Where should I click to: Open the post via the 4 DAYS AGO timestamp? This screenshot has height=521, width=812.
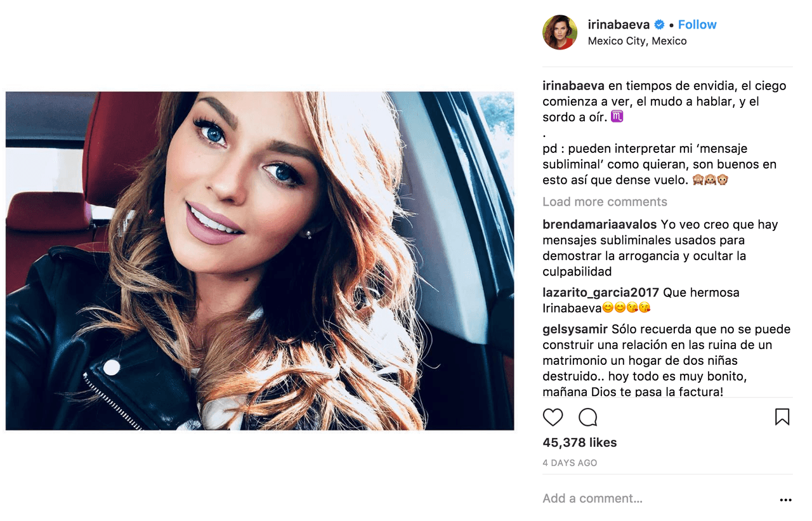(569, 463)
